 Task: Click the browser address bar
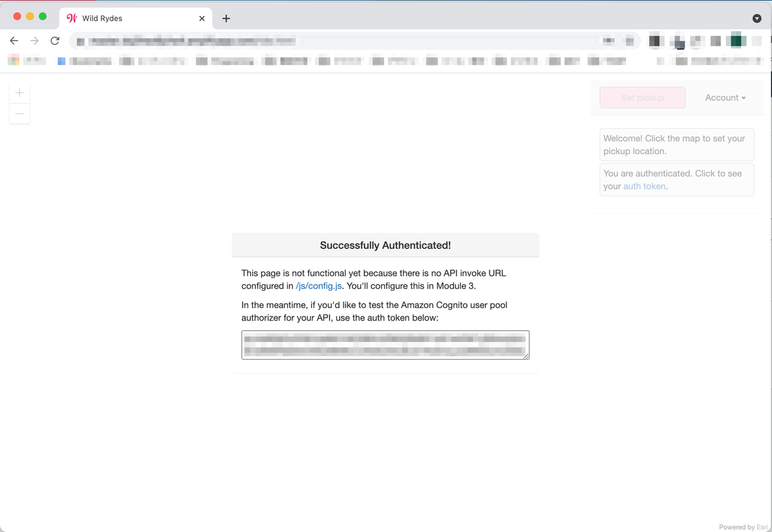(x=354, y=41)
